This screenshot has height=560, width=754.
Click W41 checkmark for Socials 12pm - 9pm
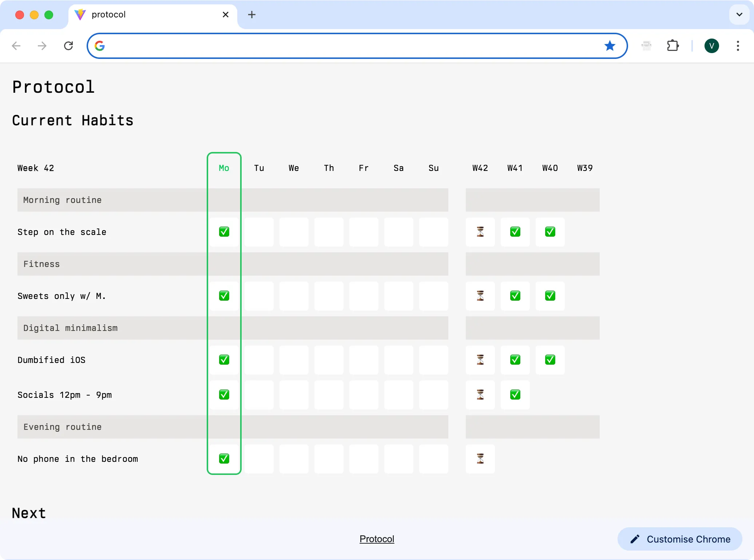(515, 395)
